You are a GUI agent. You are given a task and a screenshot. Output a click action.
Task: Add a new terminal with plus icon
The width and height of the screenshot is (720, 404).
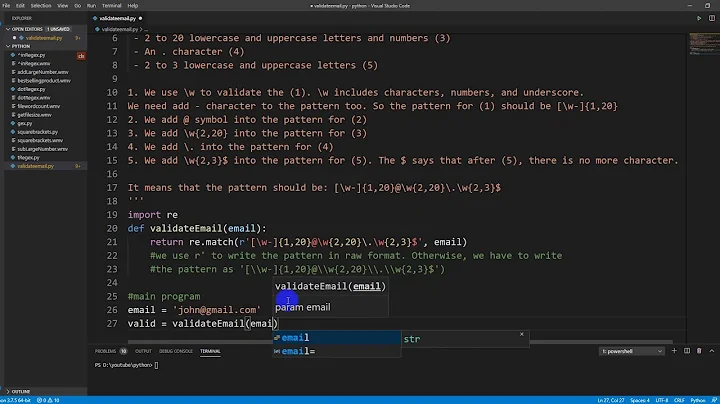[674, 351]
